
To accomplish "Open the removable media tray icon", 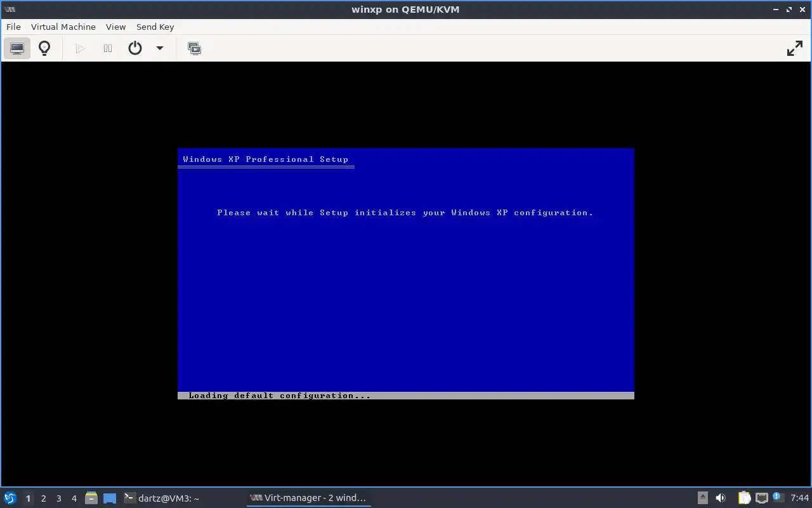I will click(x=702, y=498).
